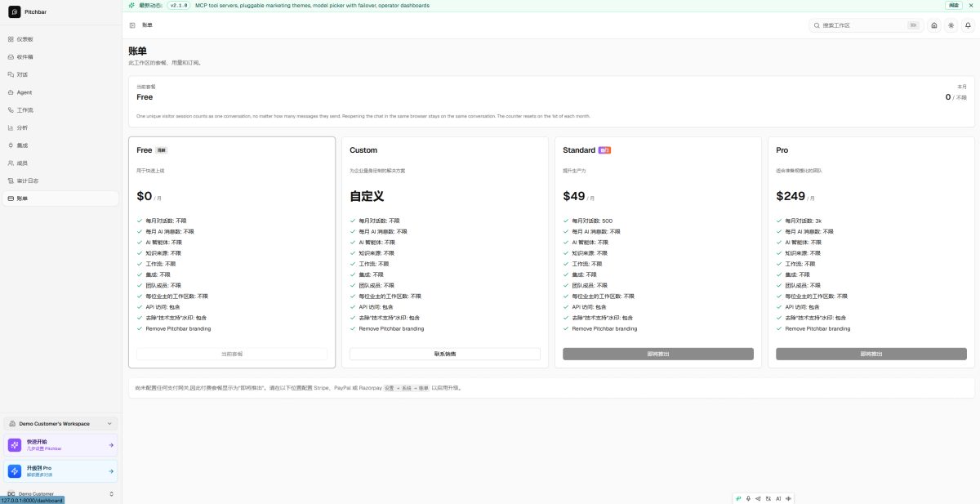Click the 热门 badge next to Standard

604,150
